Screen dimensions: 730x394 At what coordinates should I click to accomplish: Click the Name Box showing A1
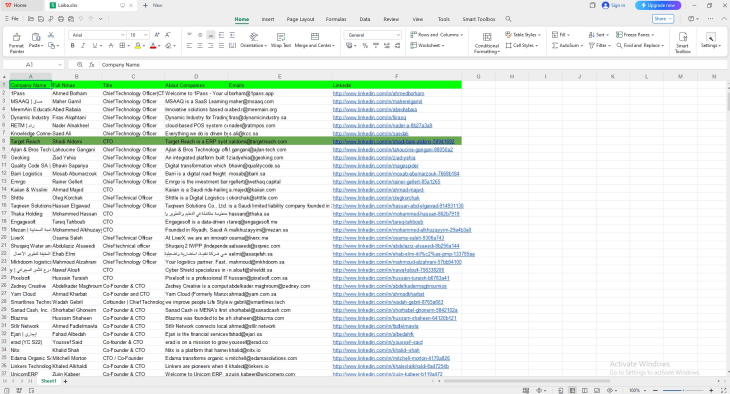click(33, 65)
